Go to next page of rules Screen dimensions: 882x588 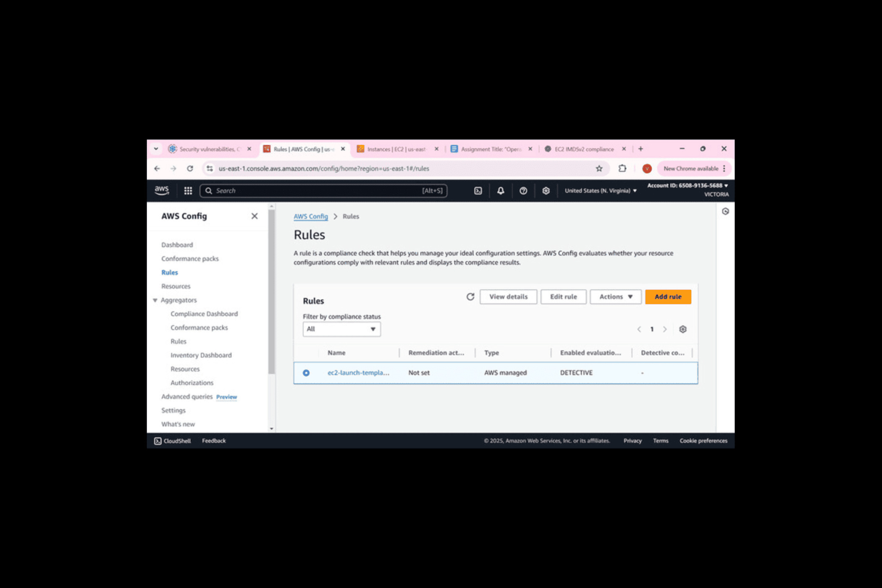665,329
